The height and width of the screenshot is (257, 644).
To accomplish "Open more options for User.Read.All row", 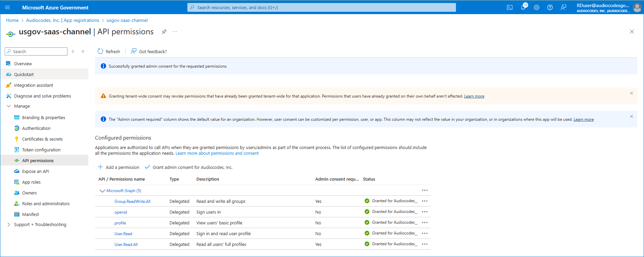I will pyautogui.click(x=425, y=244).
